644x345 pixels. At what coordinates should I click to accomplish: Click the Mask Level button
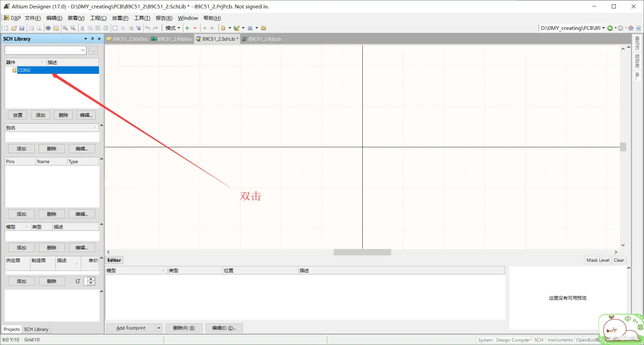click(598, 260)
